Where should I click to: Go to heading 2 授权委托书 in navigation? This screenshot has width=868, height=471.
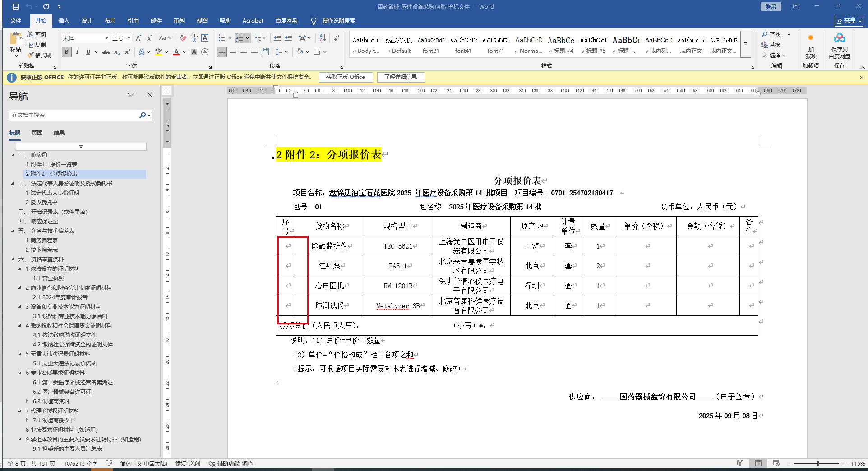click(42, 203)
